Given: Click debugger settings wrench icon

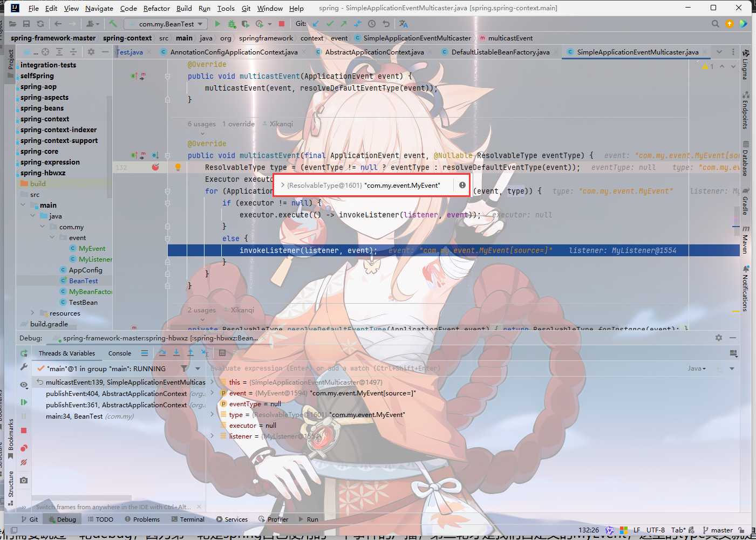Looking at the screenshot, I should [24, 367].
